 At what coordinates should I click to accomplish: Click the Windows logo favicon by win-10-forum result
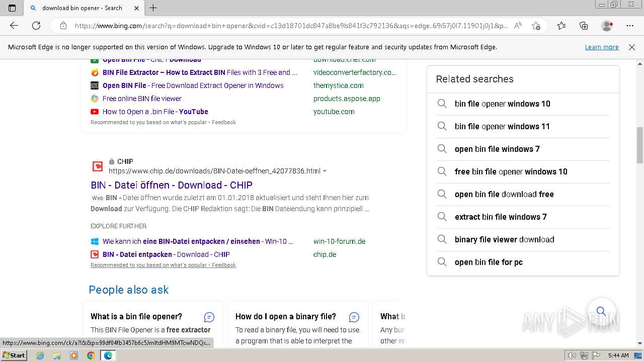pos(95,241)
